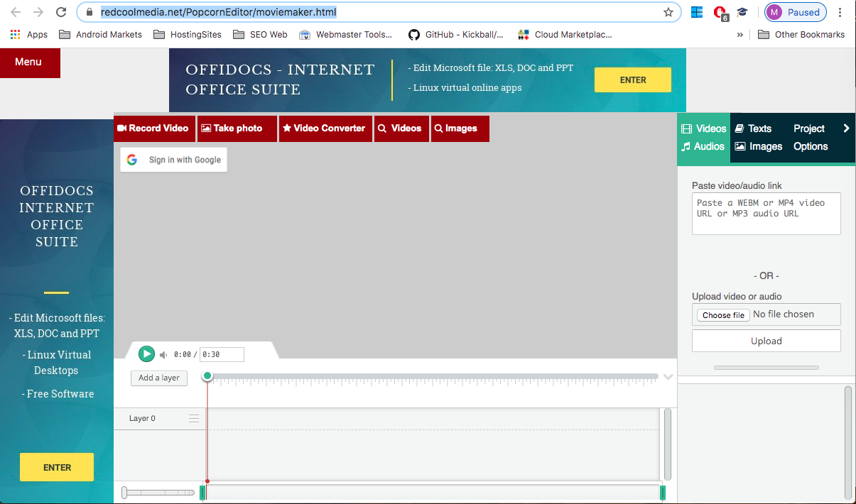Open Layer 0 handle menu icon
This screenshot has width=856, height=504.
pos(194,419)
